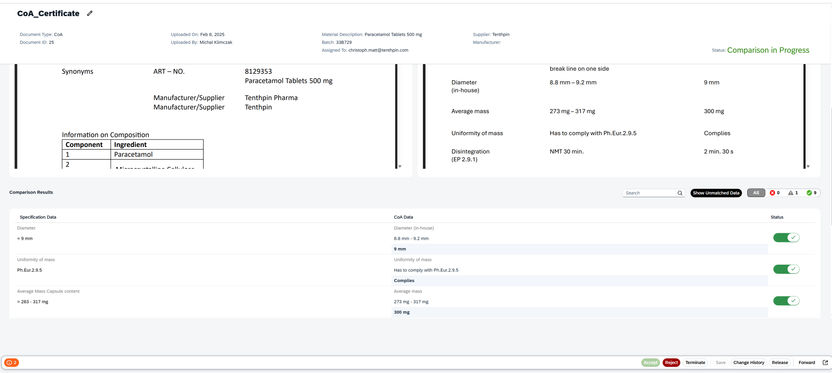Click the Release button
This screenshot has width=832, height=373.
point(780,362)
